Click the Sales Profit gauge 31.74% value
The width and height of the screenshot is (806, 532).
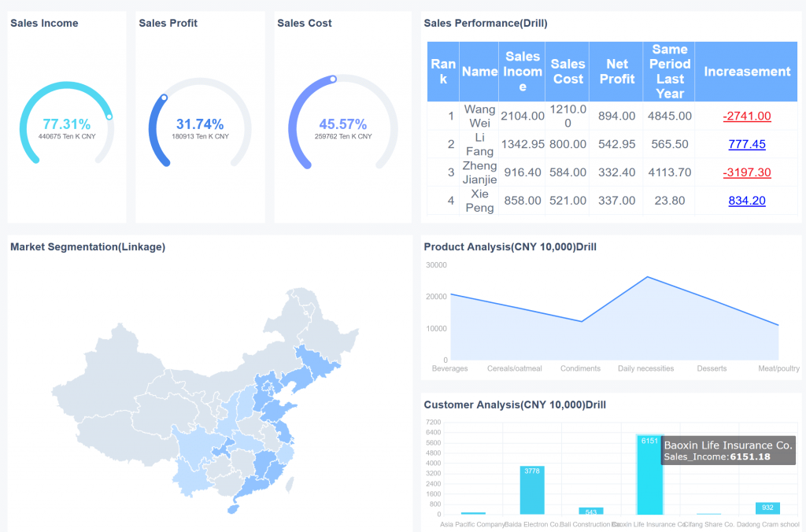200,124
